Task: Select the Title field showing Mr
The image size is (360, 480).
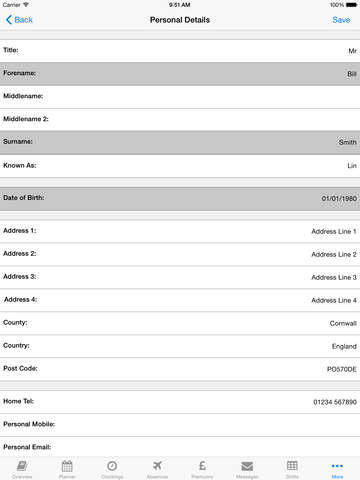Action: 180,51
